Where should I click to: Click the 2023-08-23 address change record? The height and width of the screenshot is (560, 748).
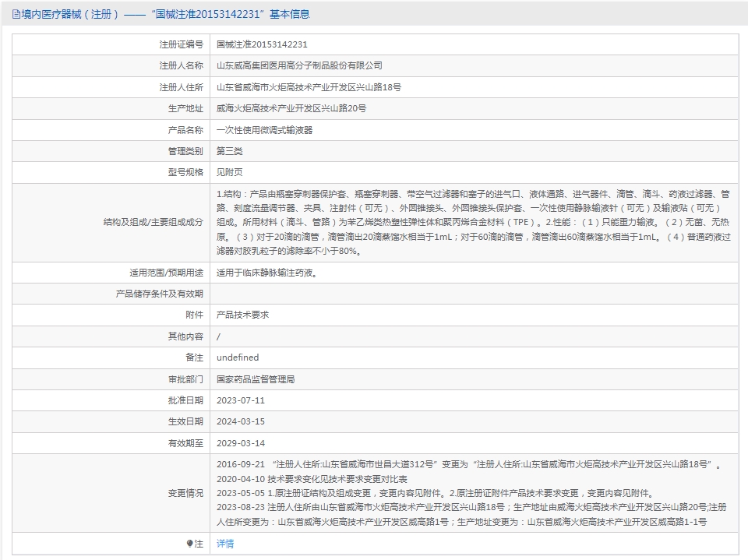(471, 515)
